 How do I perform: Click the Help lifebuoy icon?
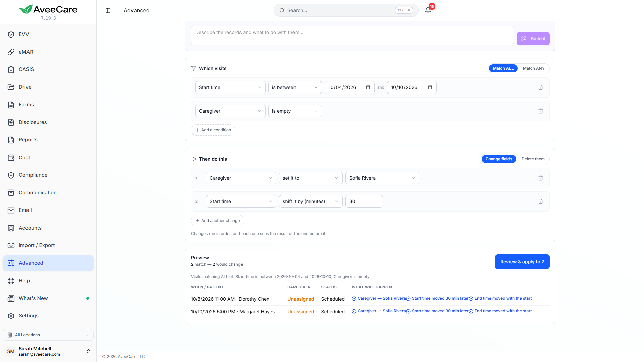point(11,281)
